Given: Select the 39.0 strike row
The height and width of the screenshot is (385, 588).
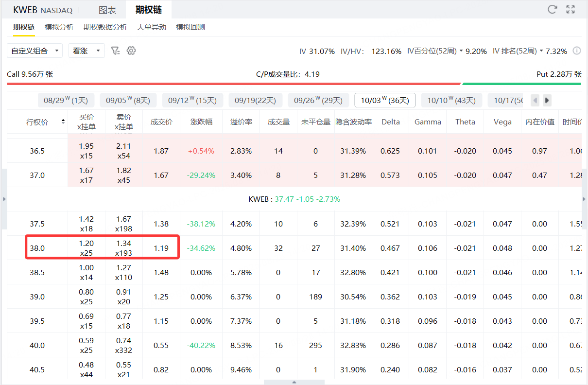Looking at the screenshot, I should tap(294, 297).
